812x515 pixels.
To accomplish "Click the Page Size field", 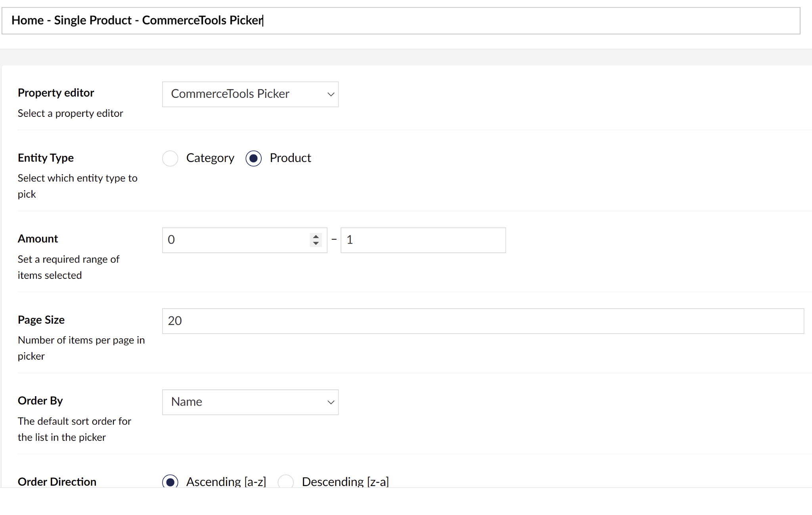I will [483, 321].
